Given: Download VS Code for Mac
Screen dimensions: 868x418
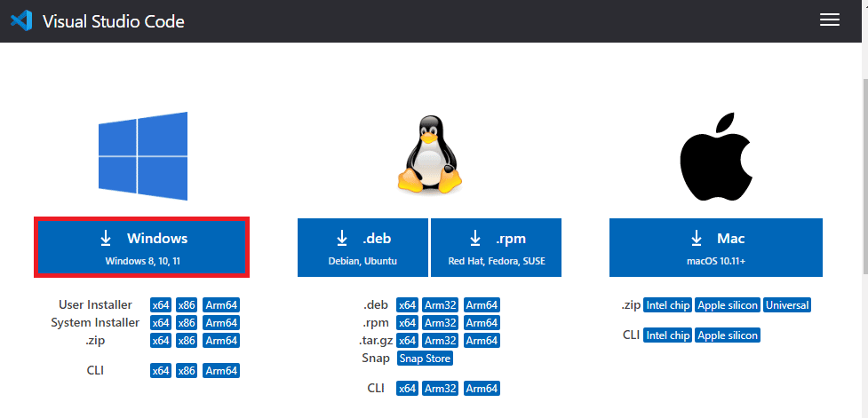Looking at the screenshot, I should [716, 247].
